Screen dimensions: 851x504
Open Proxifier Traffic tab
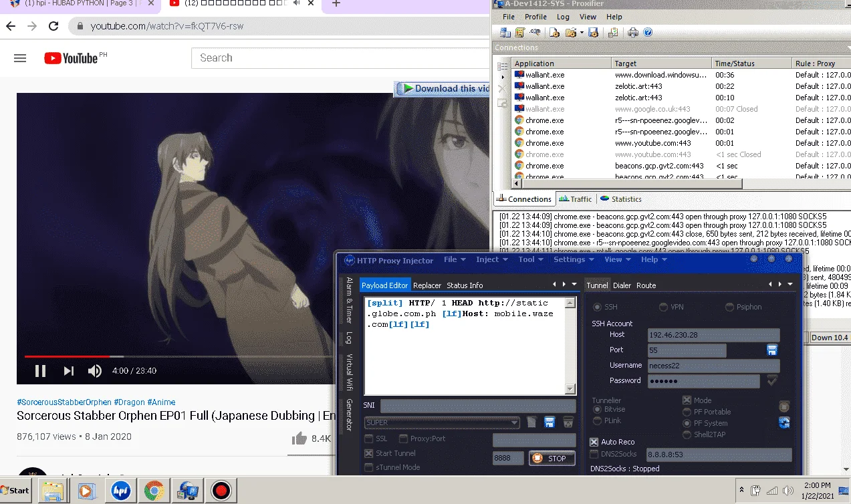(576, 199)
